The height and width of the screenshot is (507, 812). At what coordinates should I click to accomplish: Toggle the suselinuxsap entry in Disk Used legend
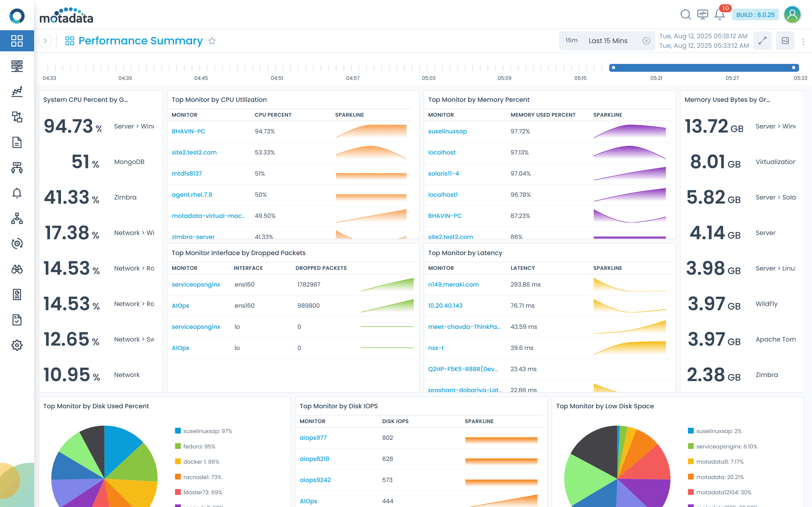point(207,431)
